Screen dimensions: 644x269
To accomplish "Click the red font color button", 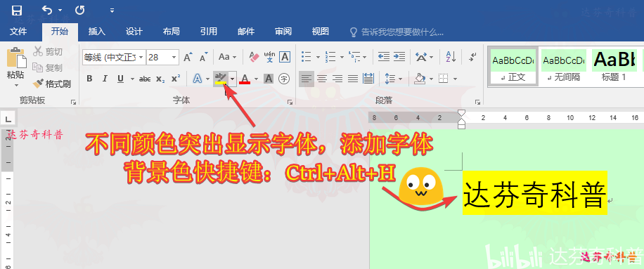I will tap(245, 79).
